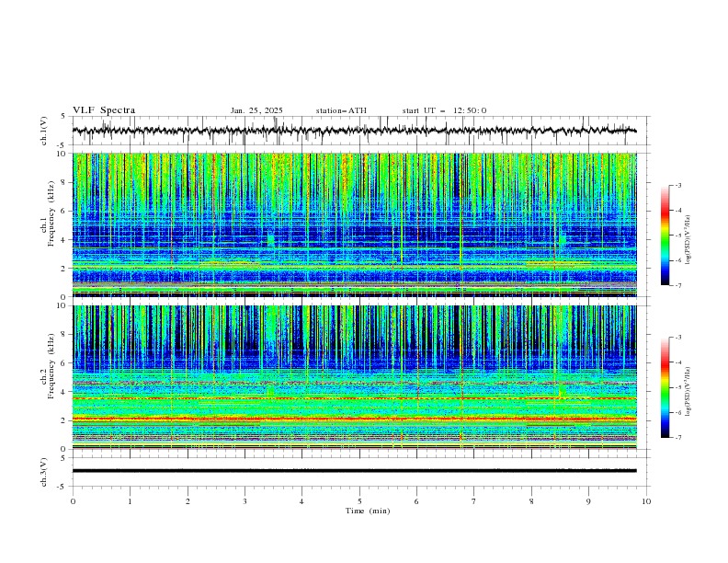Click inside the ch.1 spectrogram panel

[355, 224]
